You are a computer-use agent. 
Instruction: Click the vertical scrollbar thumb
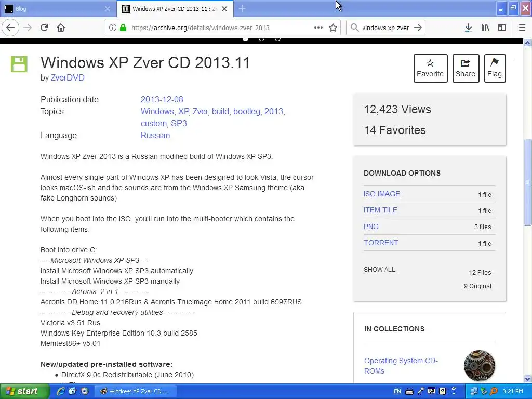[x=528, y=182]
